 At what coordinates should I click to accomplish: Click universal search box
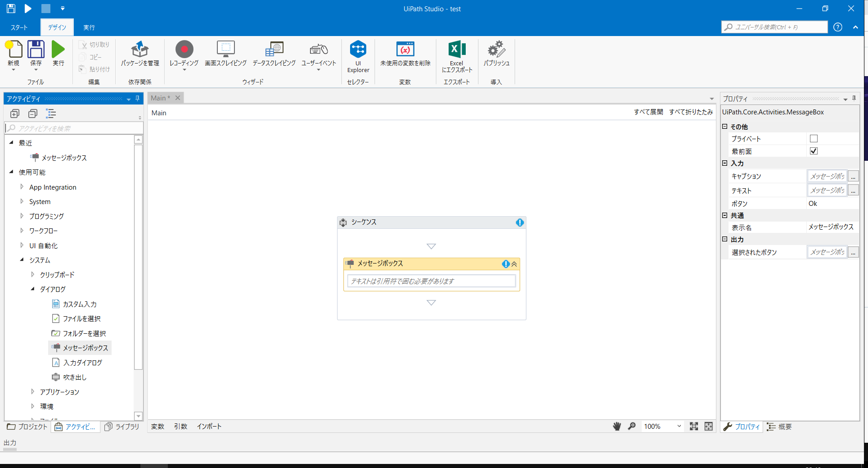[774, 27]
